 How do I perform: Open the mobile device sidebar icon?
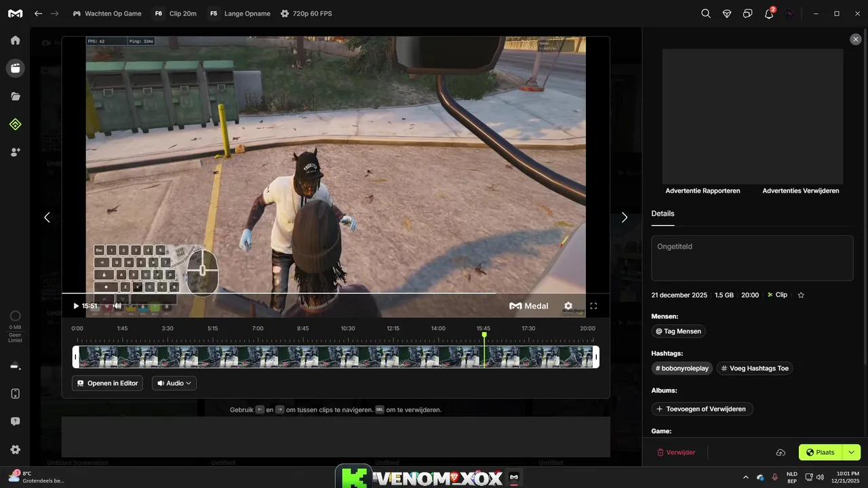tap(15, 394)
